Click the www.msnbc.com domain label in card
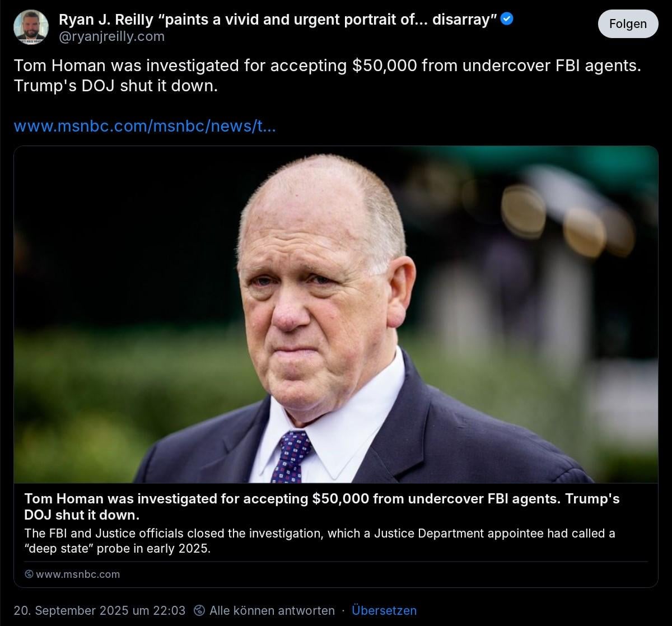 [78, 574]
